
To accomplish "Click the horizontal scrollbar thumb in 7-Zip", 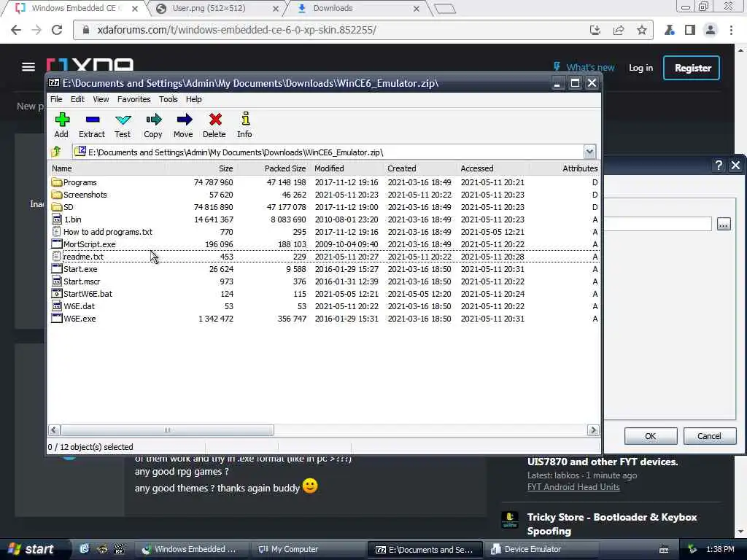I will click(167, 430).
